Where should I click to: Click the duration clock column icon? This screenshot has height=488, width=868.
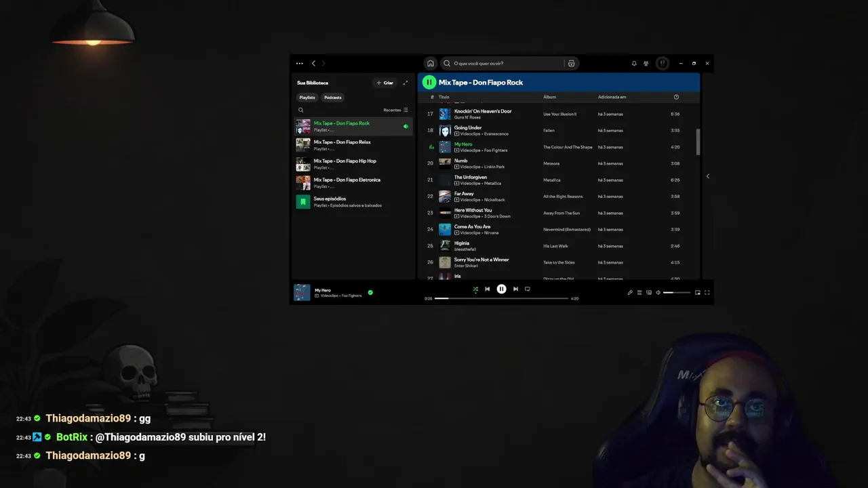coord(676,97)
